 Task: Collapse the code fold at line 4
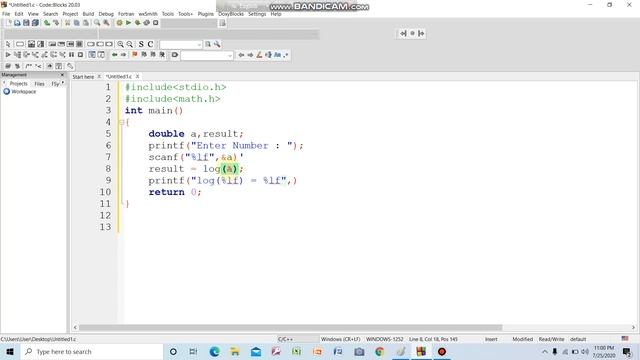point(122,122)
